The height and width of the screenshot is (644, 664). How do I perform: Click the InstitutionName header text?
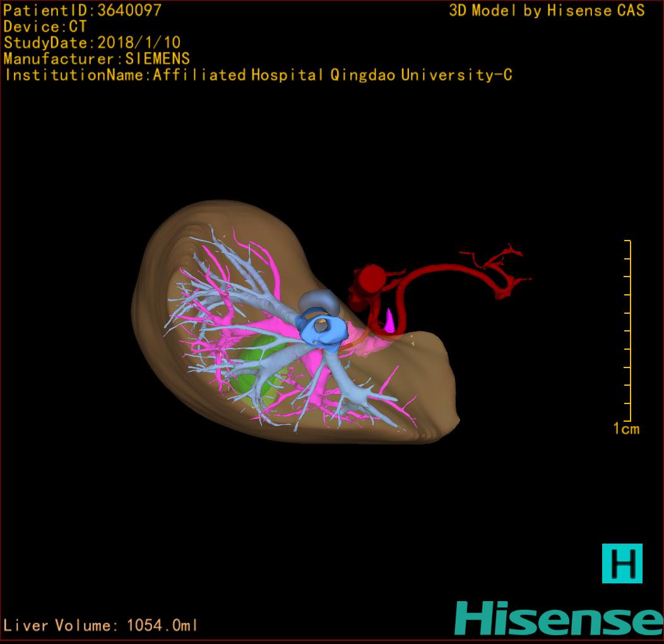pyautogui.click(x=258, y=75)
